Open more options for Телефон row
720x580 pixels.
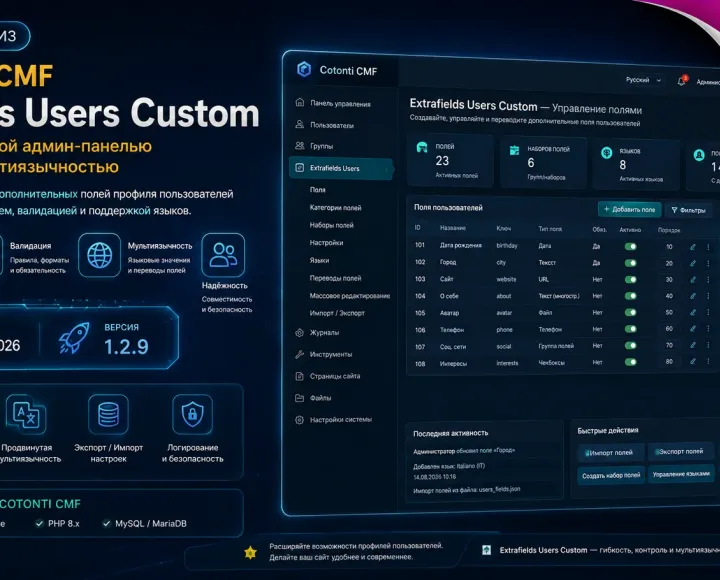pyautogui.click(x=708, y=329)
